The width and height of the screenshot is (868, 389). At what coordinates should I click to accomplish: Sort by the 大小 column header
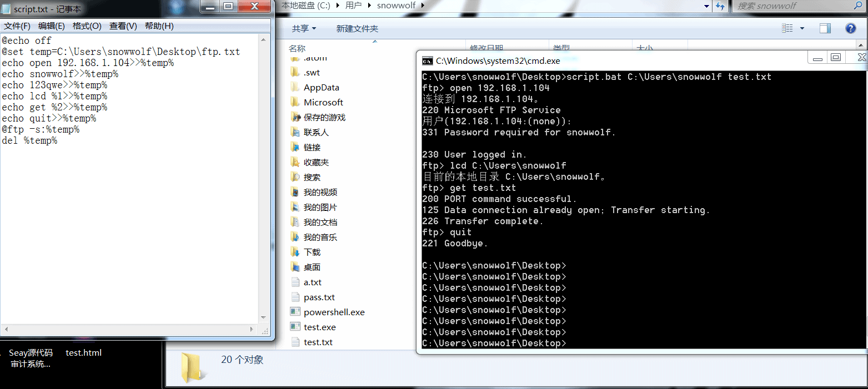(x=645, y=48)
